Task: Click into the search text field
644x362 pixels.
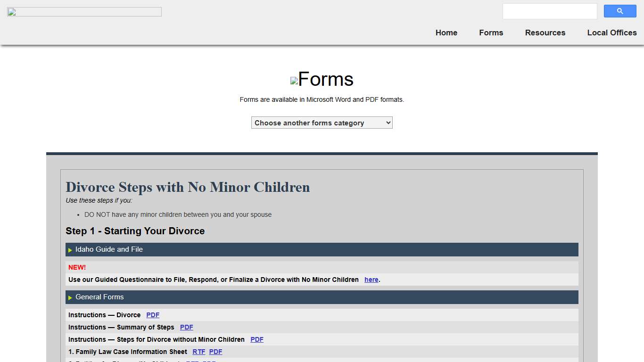Action: pos(550,11)
